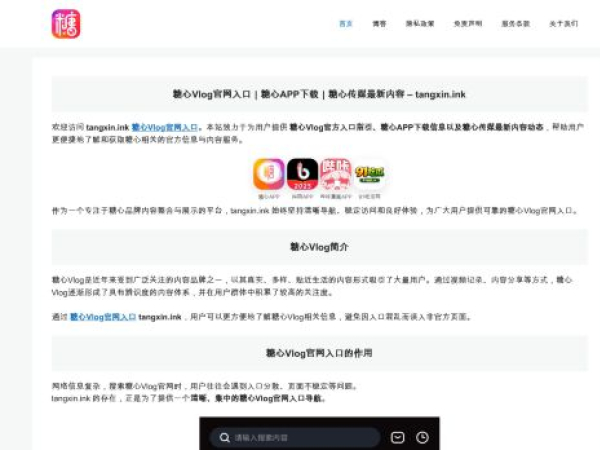Open the 关于我们 nav item
This screenshot has height=450, width=600.
click(x=563, y=24)
